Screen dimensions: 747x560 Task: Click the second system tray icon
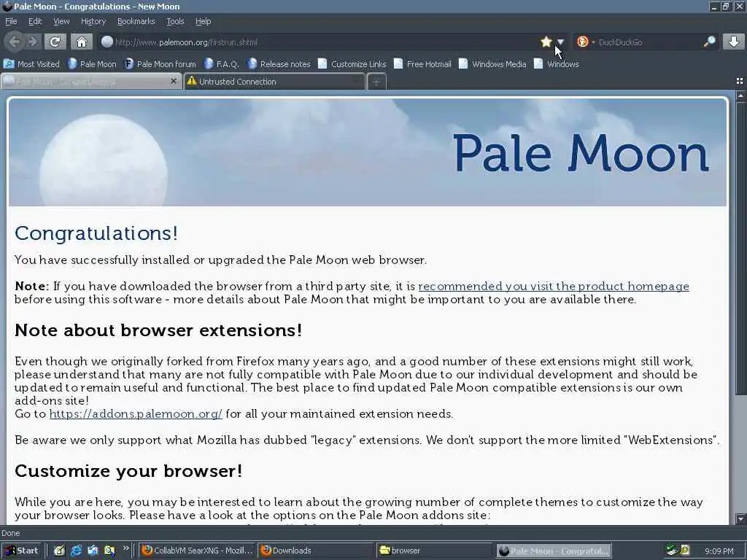[685, 551]
